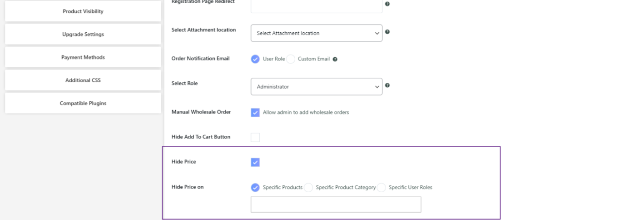644x220 pixels.
Task: Go to Upgrade Settings tab
Action: pos(83,34)
